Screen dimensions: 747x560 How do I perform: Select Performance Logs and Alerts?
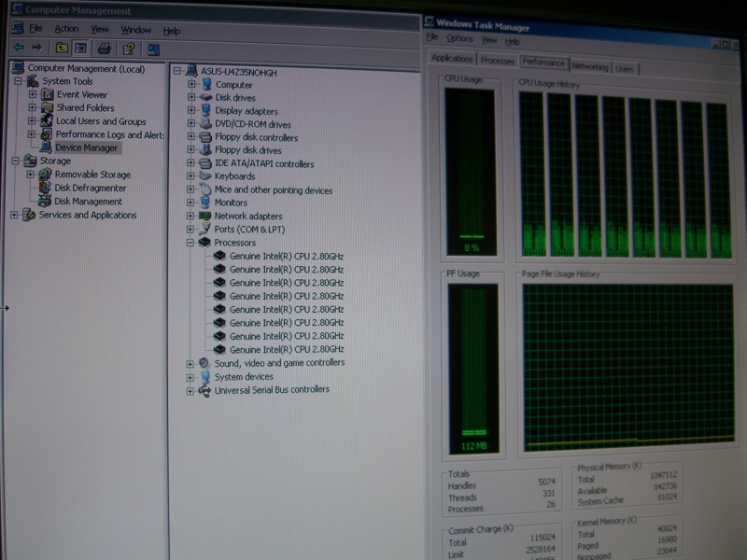pos(110,134)
